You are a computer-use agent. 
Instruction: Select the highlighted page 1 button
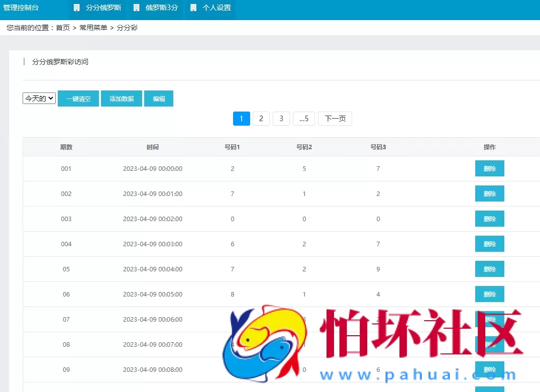point(241,118)
